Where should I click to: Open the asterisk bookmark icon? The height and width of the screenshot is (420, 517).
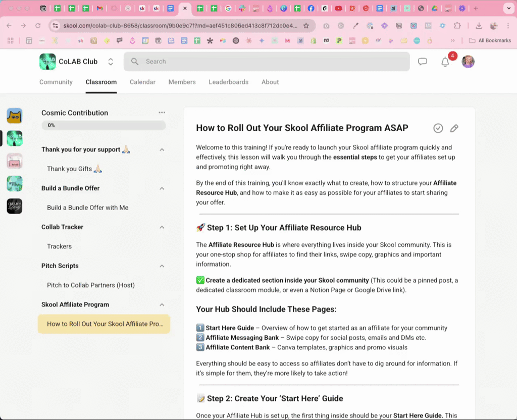210,40
